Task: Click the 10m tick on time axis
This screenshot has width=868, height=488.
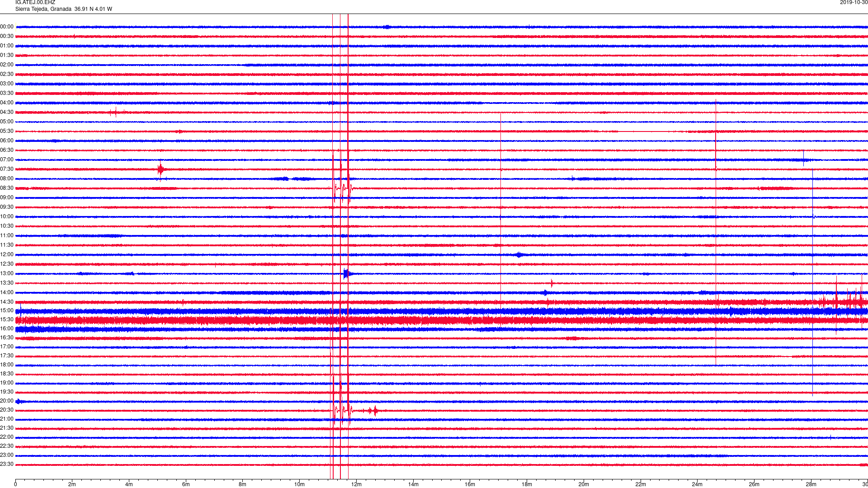Action: [299, 484]
